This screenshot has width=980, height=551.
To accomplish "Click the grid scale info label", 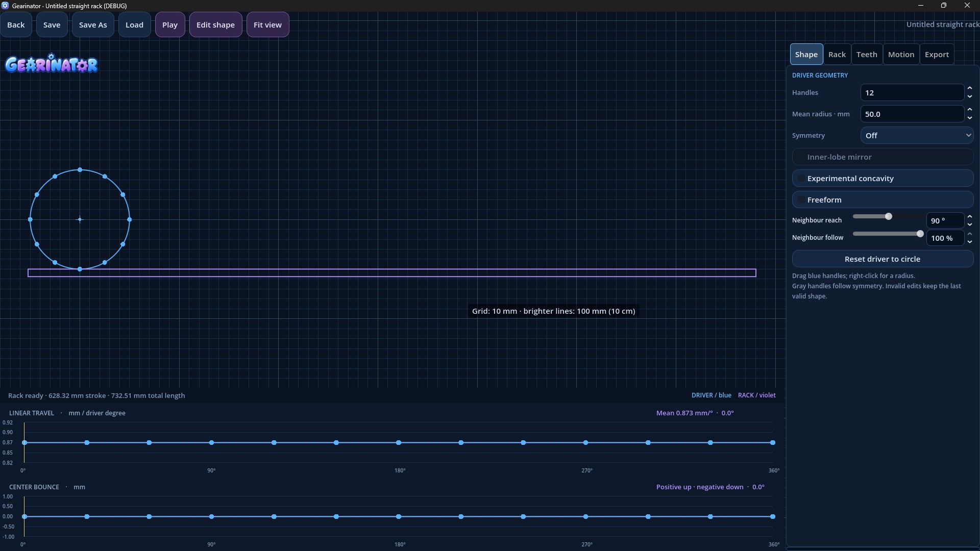I will click(x=553, y=311).
